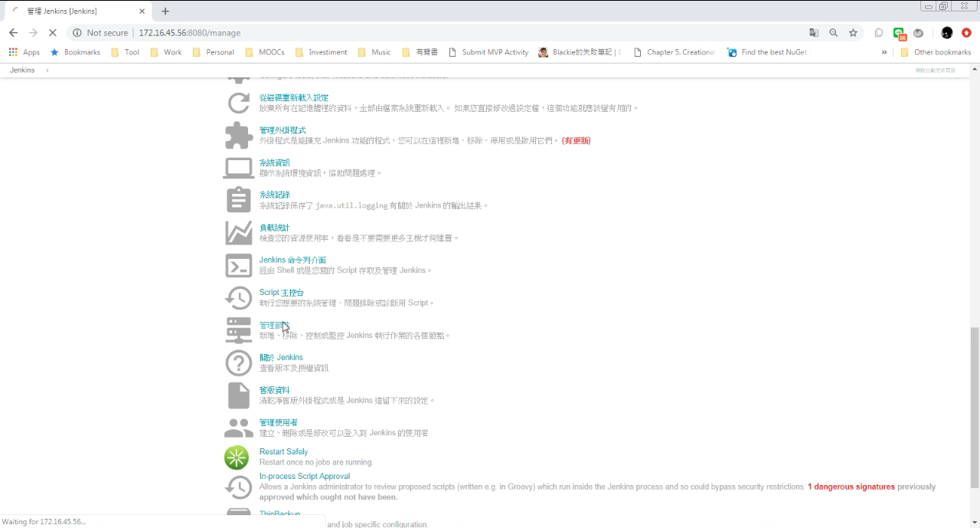The width and height of the screenshot is (980, 528).
Task: Open the Chapter 5. Creational bookmark
Action: coord(674,52)
